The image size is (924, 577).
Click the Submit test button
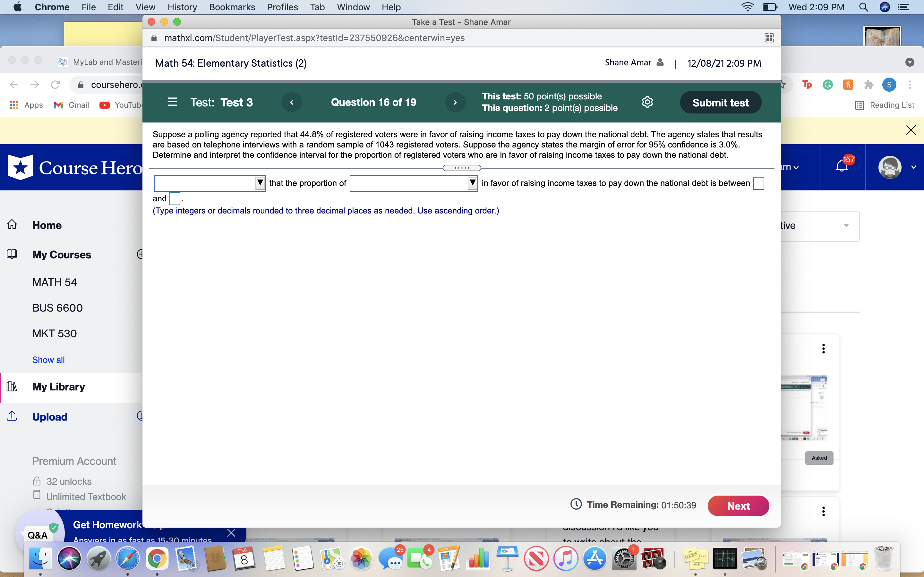(720, 102)
